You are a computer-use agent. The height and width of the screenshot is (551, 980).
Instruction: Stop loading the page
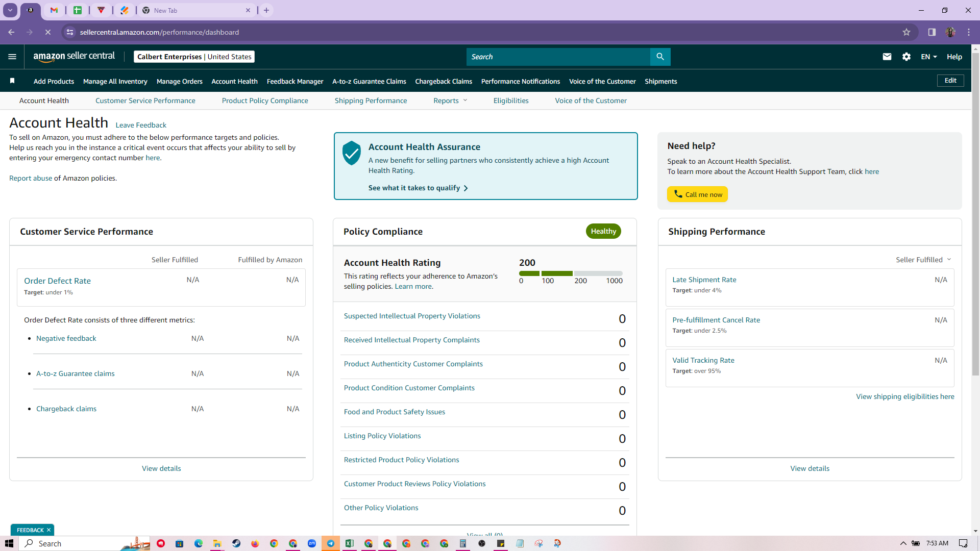(48, 32)
